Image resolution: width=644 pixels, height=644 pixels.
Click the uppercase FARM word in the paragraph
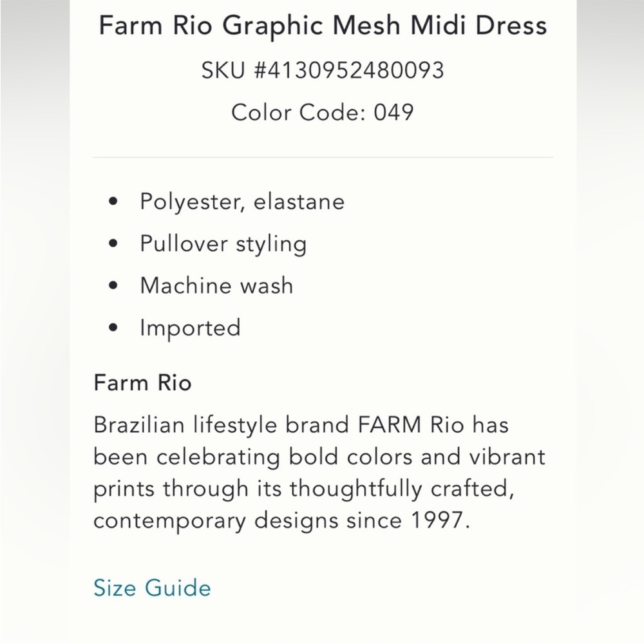tap(390, 424)
